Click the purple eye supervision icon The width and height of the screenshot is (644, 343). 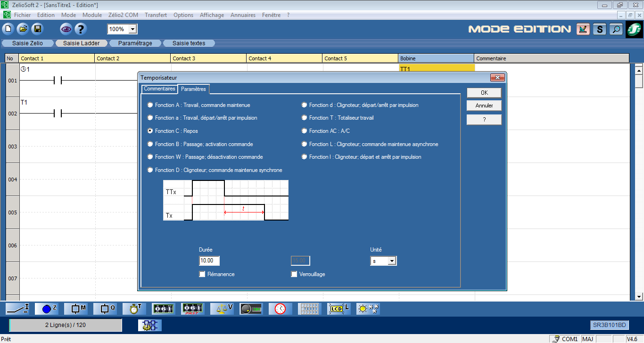[66, 29]
